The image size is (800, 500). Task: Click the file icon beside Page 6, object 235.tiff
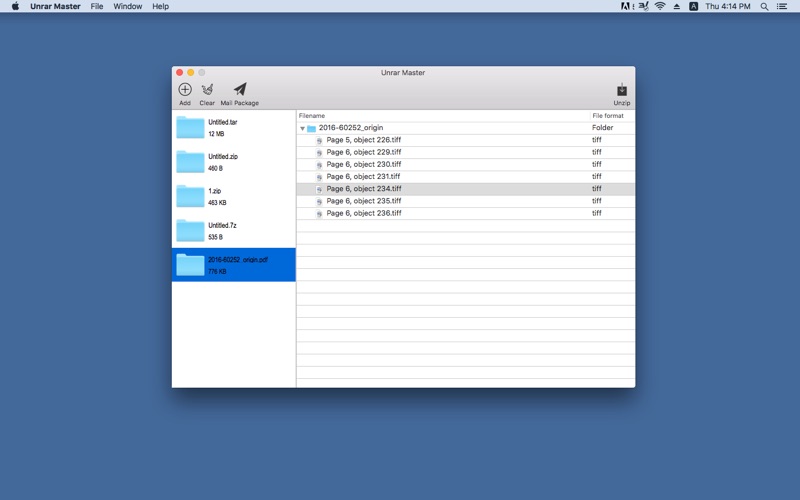click(x=319, y=202)
